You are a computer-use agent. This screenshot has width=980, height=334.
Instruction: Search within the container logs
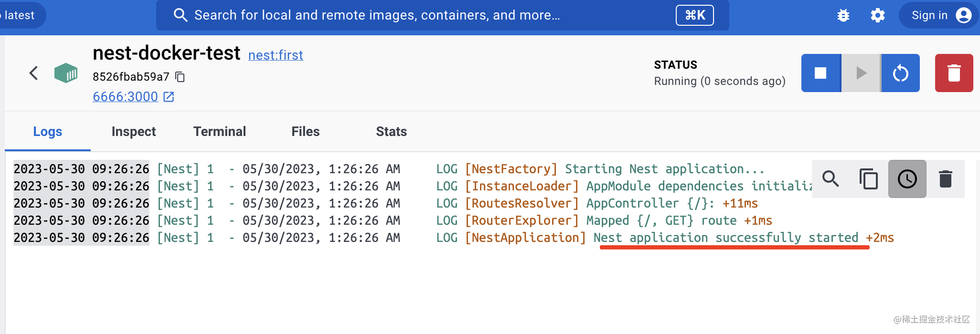[831, 179]
